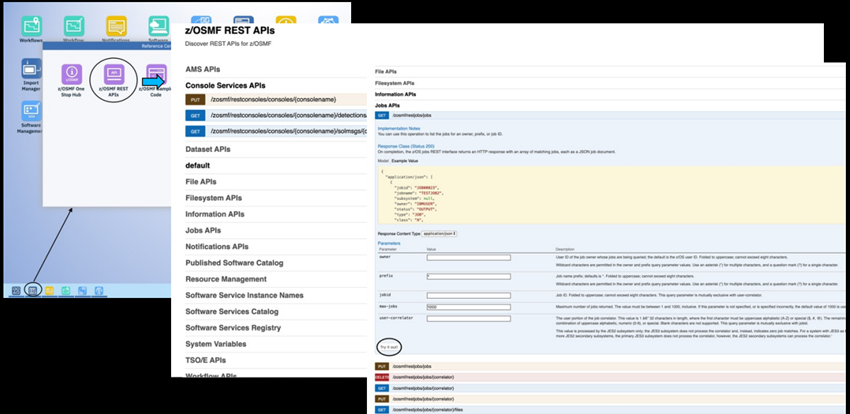Switch to the Example Value tab
This screenshot has width=850, height=414.
(405, 161)
